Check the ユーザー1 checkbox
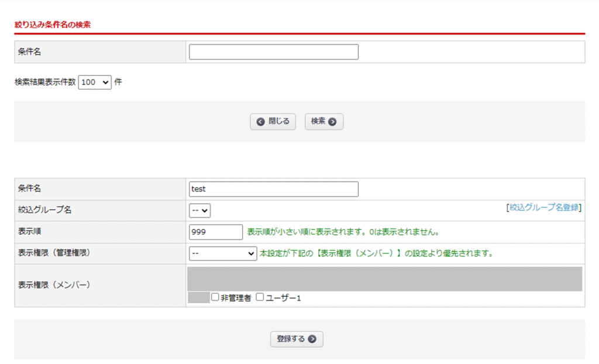The width and height of the screenshot is (599, 364). (x=260, y=297)
